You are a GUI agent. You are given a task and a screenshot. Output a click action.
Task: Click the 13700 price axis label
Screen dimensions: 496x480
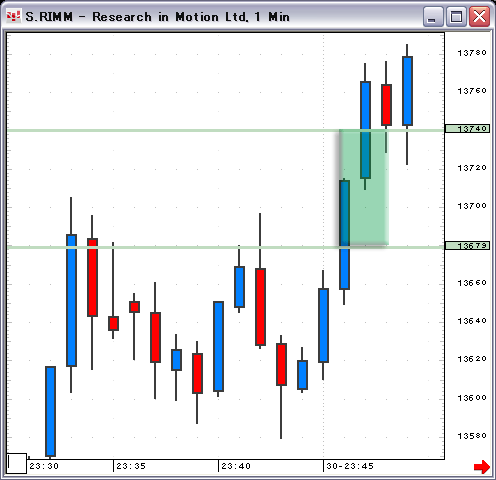point(472,206)
